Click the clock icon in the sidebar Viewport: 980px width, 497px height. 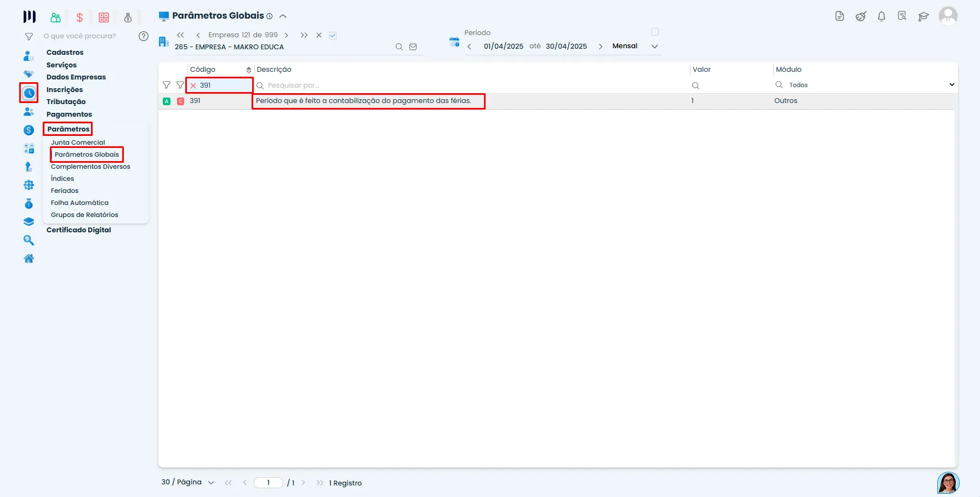[x=29, y=93]
